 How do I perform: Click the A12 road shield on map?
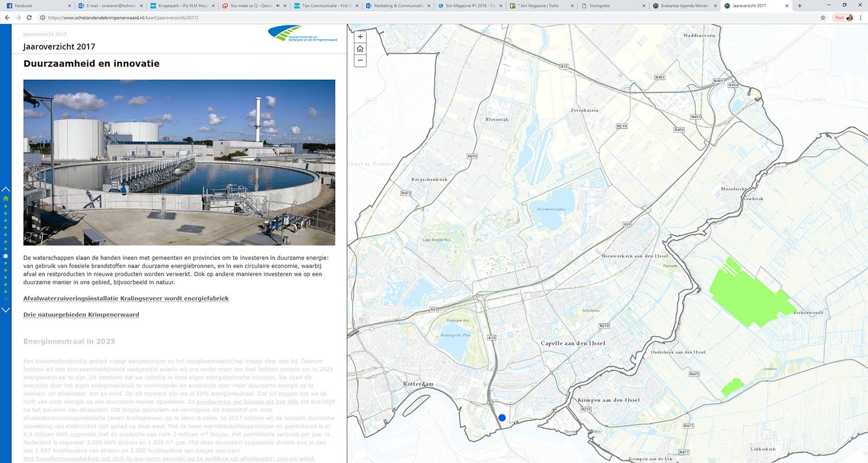[x=564, y=67]
